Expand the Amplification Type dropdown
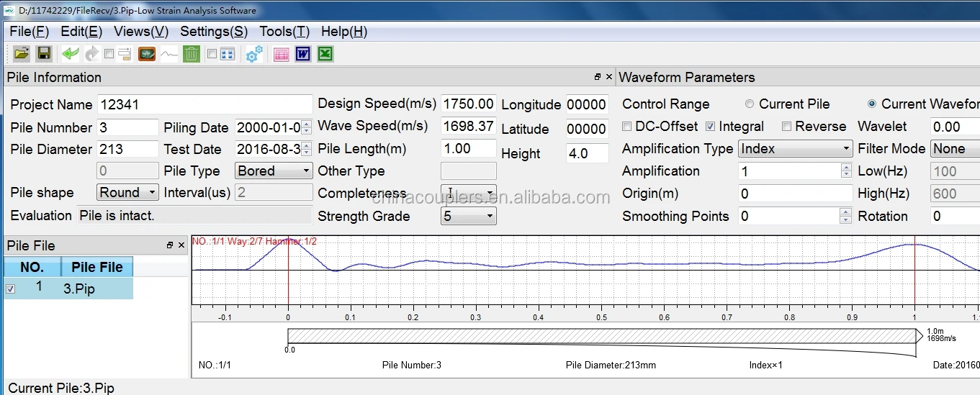Viewport: 980px width, 395px height. click(x=796, y=149)
